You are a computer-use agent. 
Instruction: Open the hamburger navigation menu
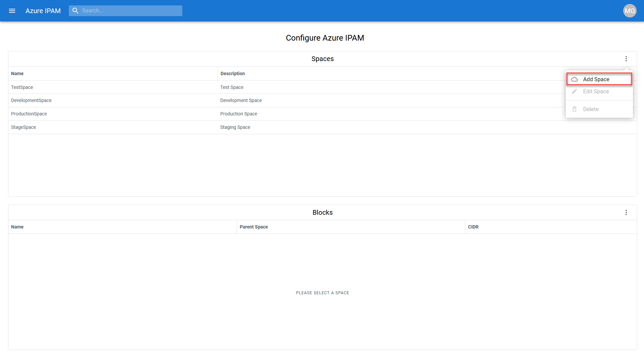pyautogui.click(x=12, y=11)
